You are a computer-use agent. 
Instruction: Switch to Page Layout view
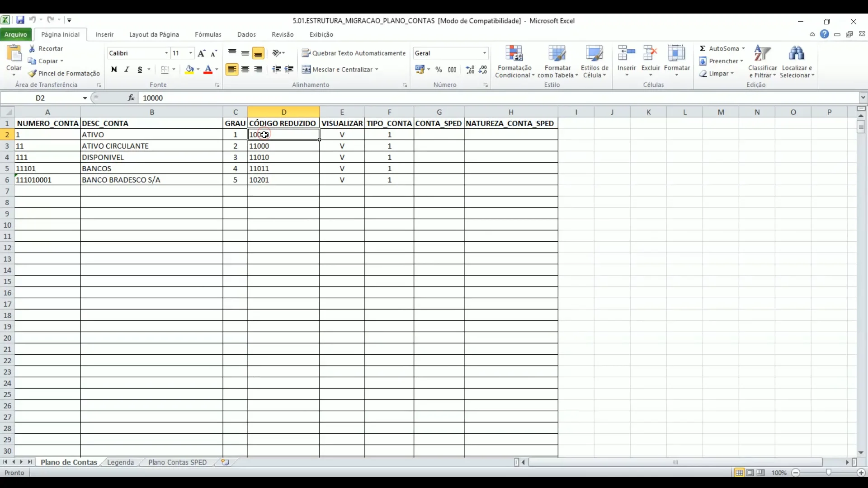point(750,473)
